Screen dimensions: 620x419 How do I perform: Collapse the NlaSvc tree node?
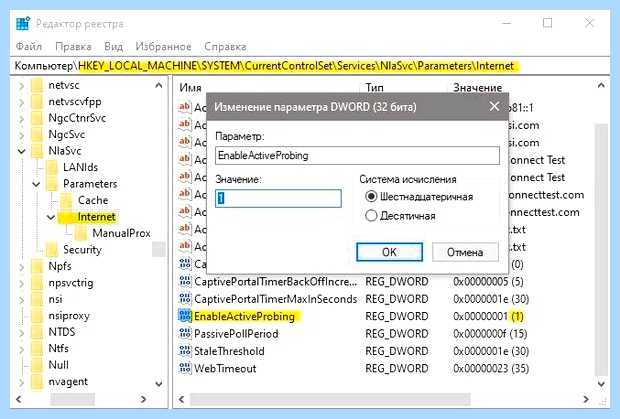(x=22, y=151)
